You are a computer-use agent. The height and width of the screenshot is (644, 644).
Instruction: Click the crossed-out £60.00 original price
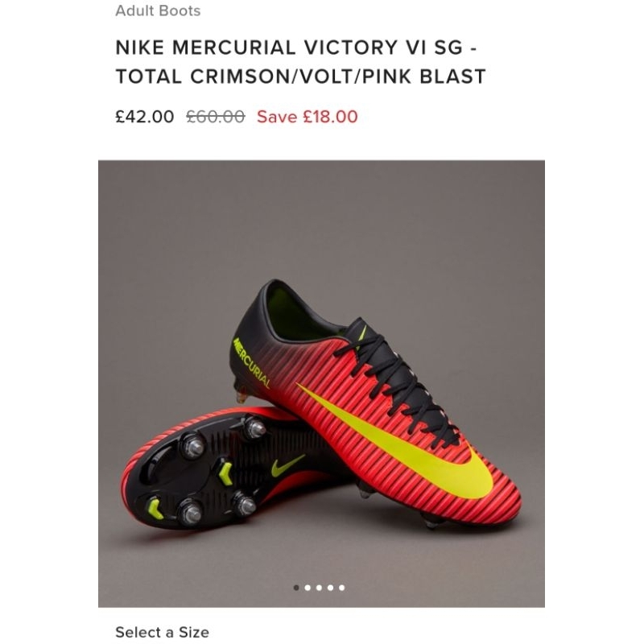[215, 117]
